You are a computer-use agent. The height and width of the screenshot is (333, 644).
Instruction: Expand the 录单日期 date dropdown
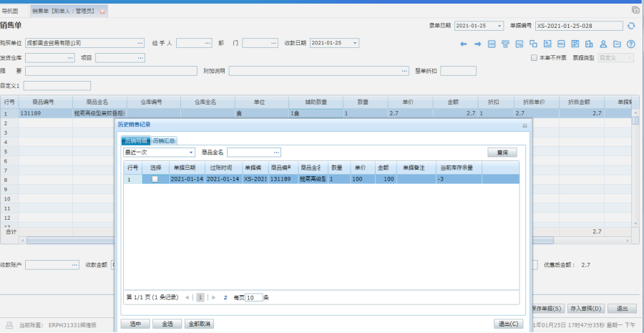499,26
